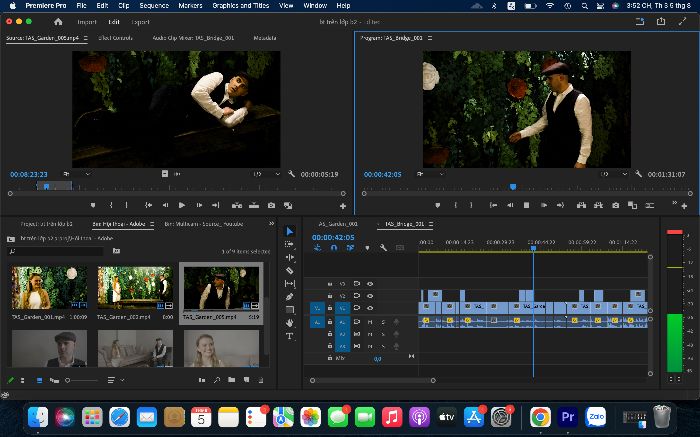The height and width of the screenshot is (437, 700).
Task: Click Extract button in Program monitor
Action: [x=598, y=205]
